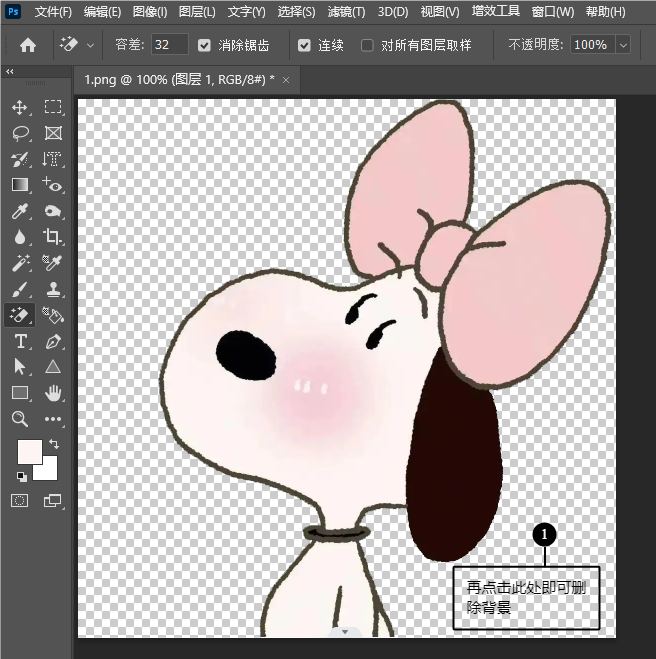Image resolution: width=656 pixels, height=659 pixels.
Task: Click the 容差 tolerance field showing 32
Action: click(169, 45)
